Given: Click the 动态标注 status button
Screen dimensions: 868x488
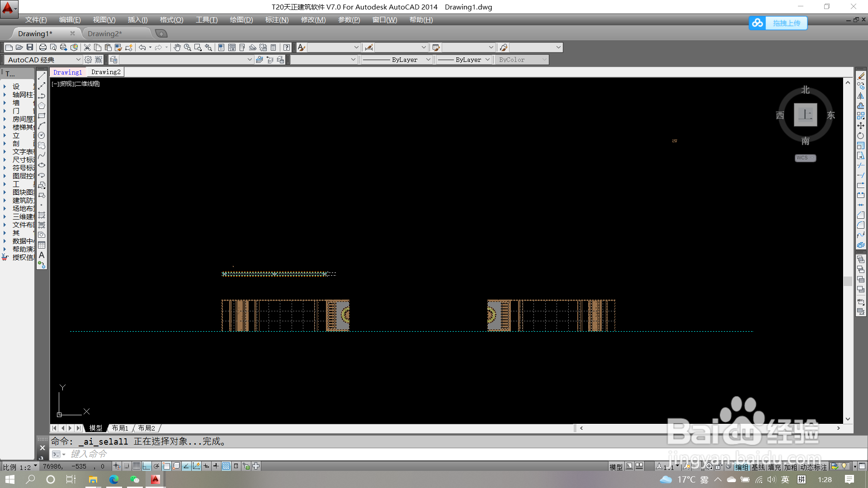Looking at the screenshot, I should pyautogui.click(x=813, y=467).
